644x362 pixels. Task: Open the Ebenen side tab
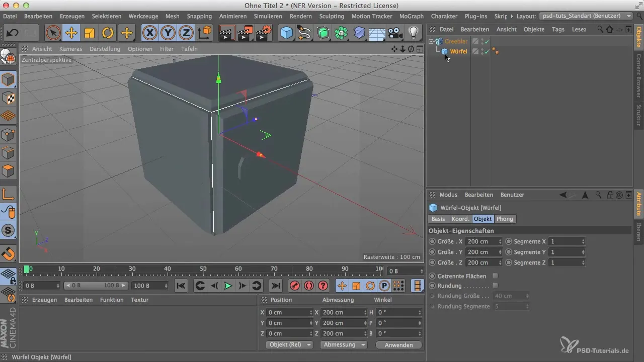[x=638, y=231]
